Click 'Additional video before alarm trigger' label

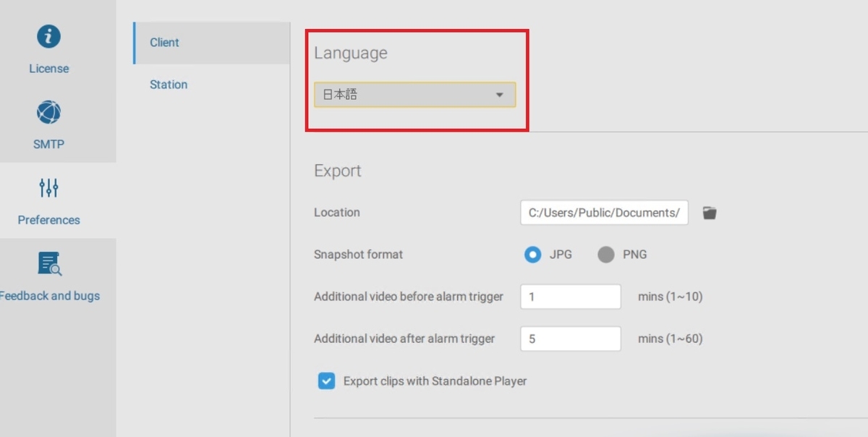409,297
